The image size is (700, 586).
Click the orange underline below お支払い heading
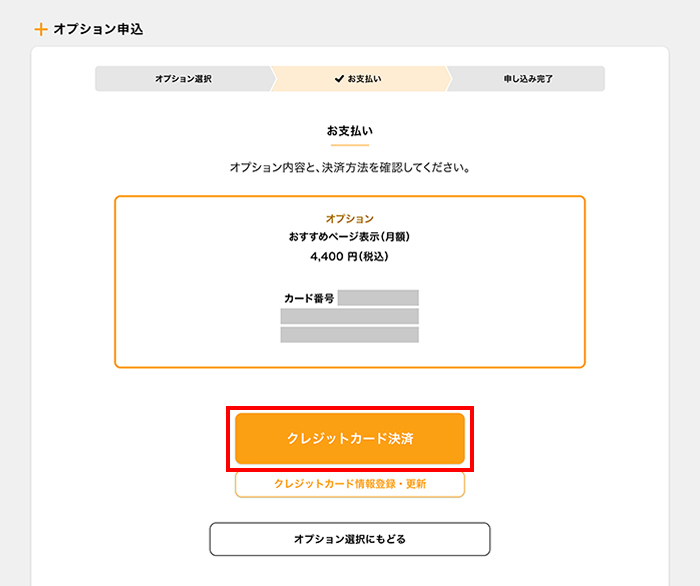(x=350, y=146)
